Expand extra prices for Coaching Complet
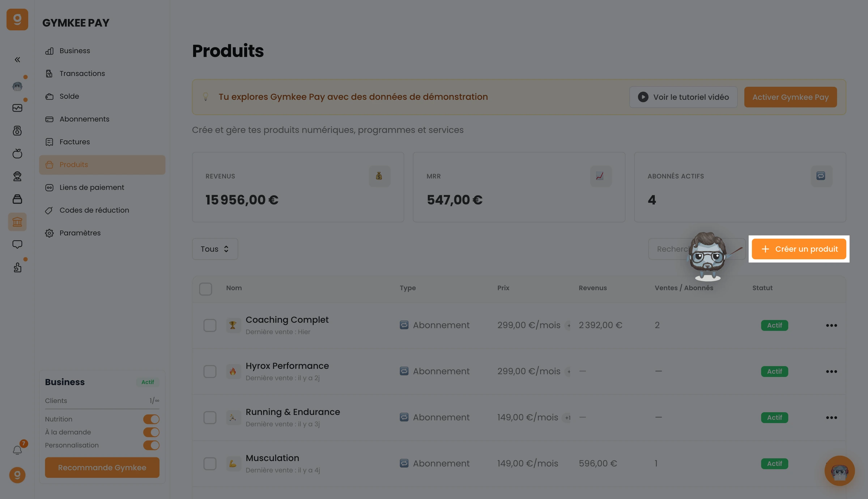868x499 pixels. 569,325
